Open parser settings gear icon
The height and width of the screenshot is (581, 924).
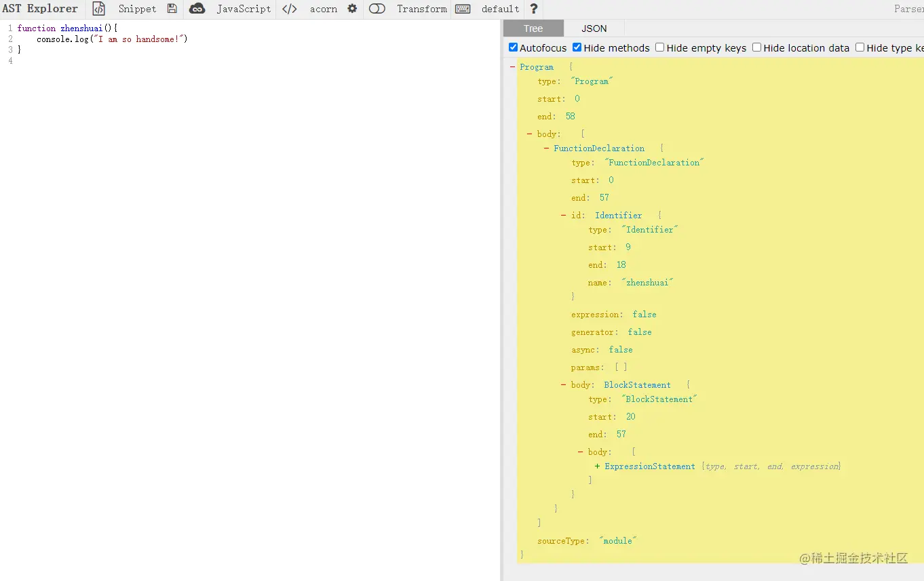[x=352, y=9]
